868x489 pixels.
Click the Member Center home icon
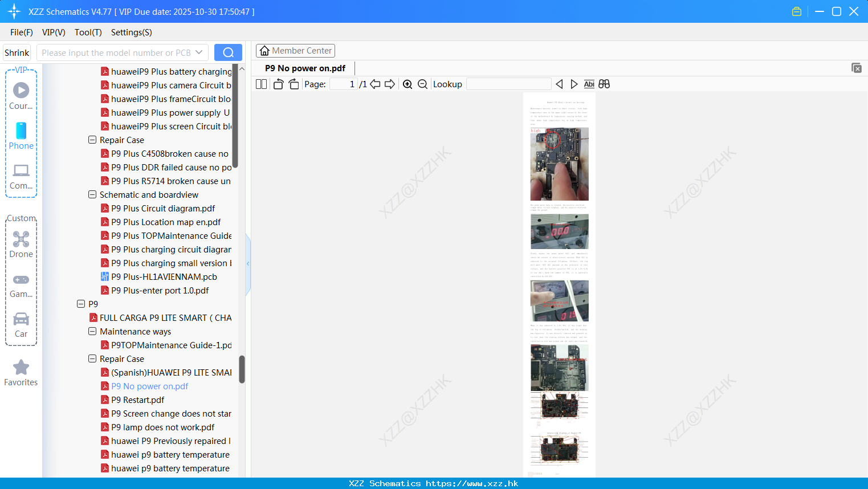tap(264, 51)
